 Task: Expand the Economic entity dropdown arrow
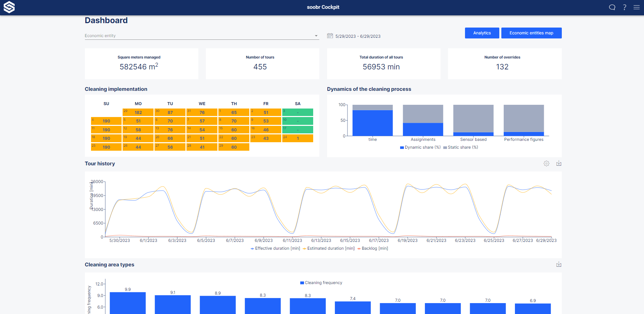(316, 36)
